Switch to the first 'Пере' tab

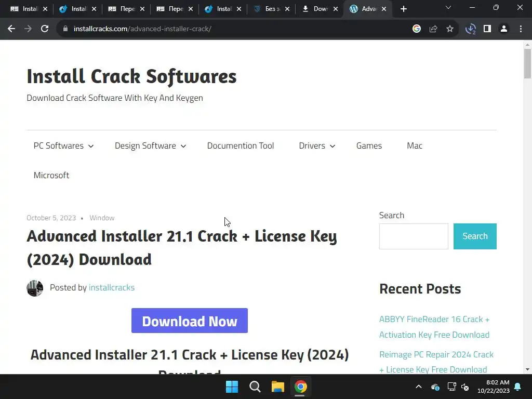pos(122,9)
